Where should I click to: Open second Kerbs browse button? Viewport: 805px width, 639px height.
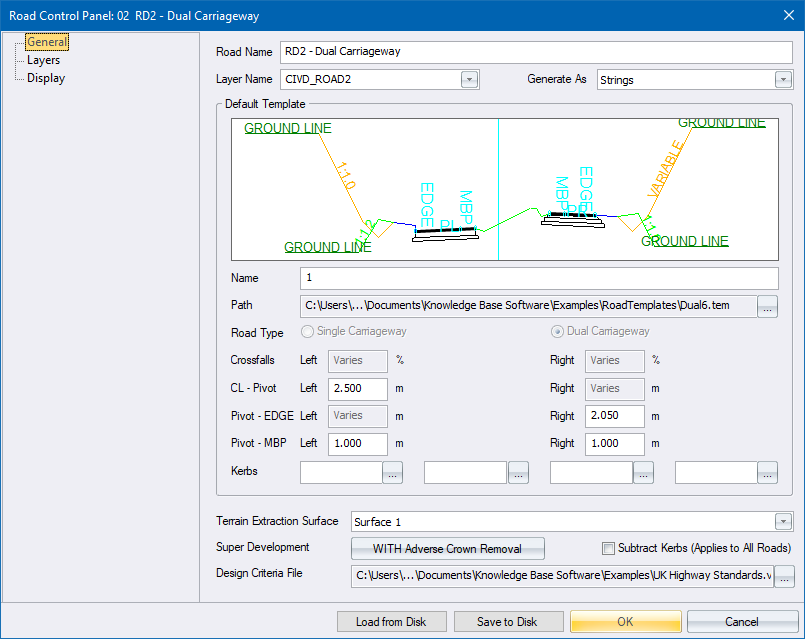(518, 473)
